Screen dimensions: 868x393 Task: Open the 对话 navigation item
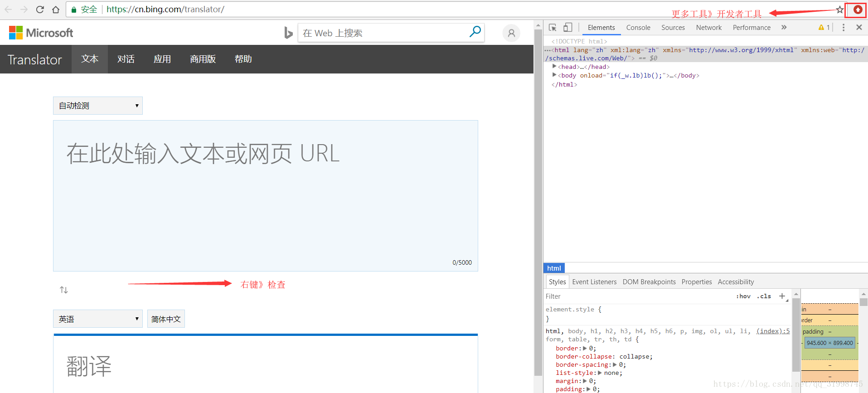tap(126, 59)
